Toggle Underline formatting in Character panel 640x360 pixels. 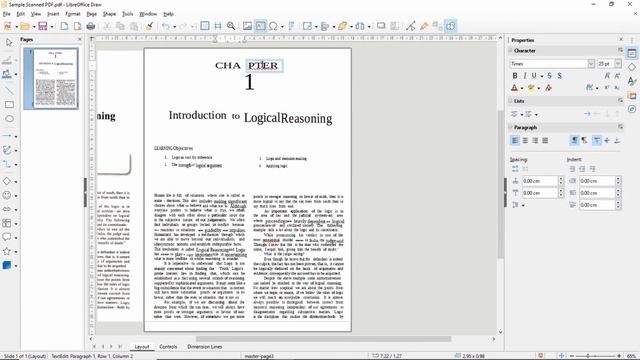(534, 76)
